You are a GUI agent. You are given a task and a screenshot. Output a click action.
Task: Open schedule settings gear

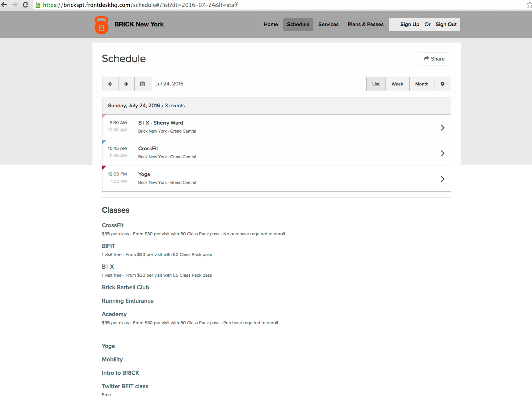click(443, 84)
